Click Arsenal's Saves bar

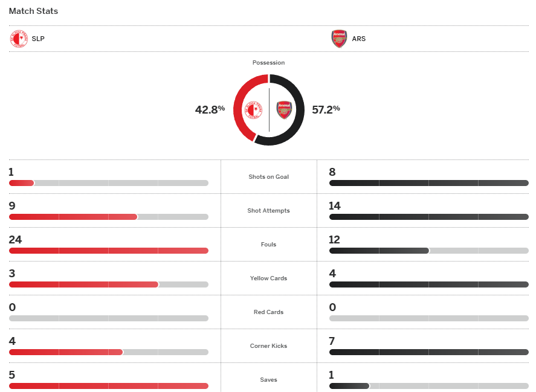pyautogui.click(x=349, y=386)
